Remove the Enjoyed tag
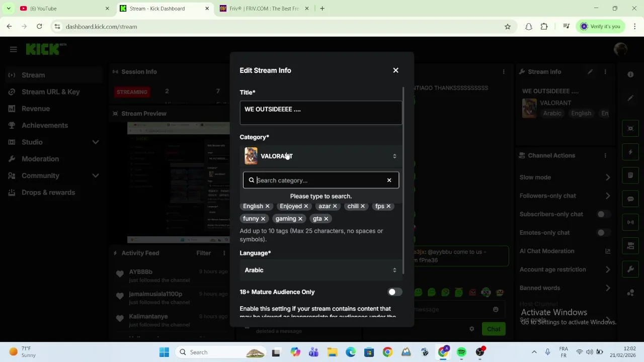The height and width of the screenshot is (362, 644). (x=306, y=206)
